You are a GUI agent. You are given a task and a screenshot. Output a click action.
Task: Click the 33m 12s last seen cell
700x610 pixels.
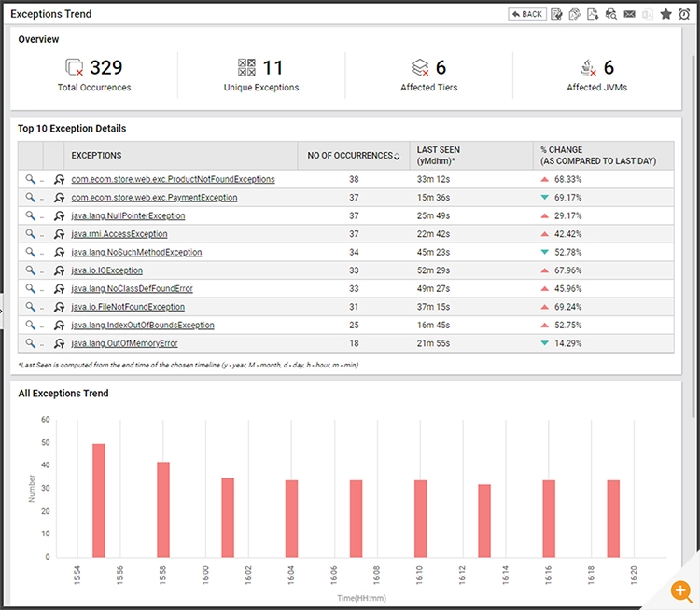tap(433, 179)
